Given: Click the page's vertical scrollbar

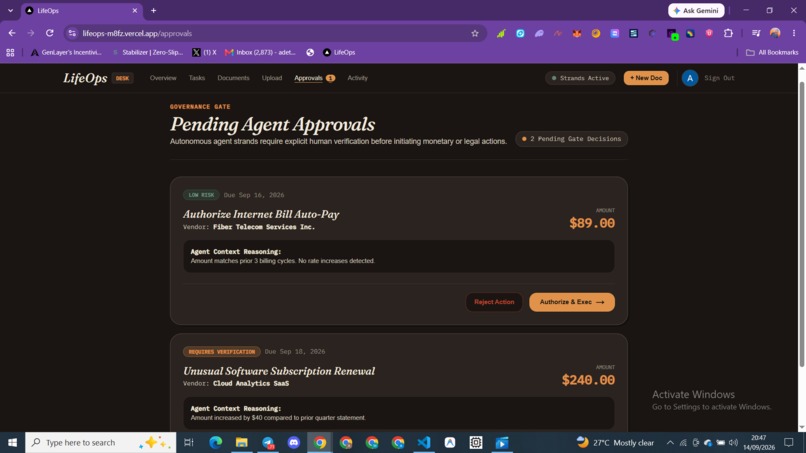Looking at the screenshot, I should 801,224.
